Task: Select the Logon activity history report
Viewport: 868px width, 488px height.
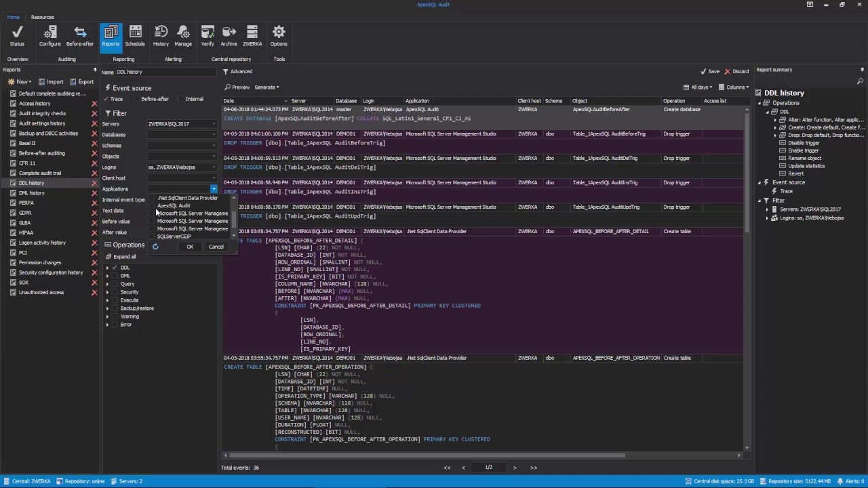Action: click(42, 243)
